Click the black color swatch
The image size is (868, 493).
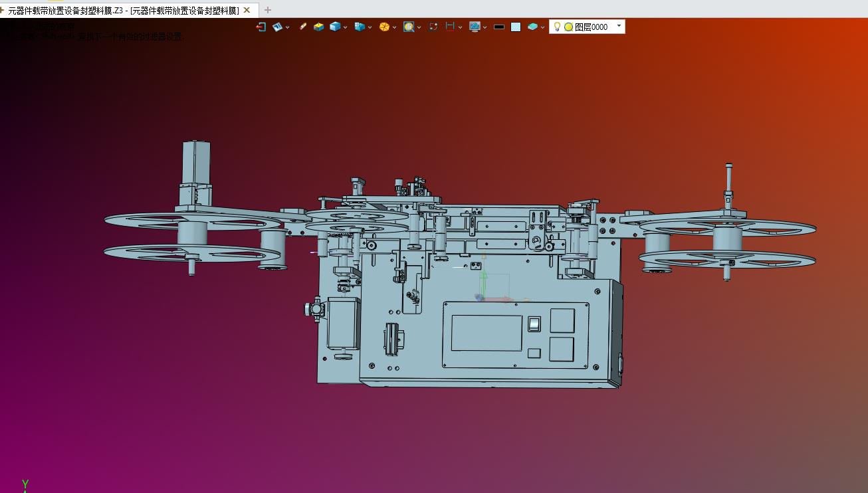click(499, 27)
